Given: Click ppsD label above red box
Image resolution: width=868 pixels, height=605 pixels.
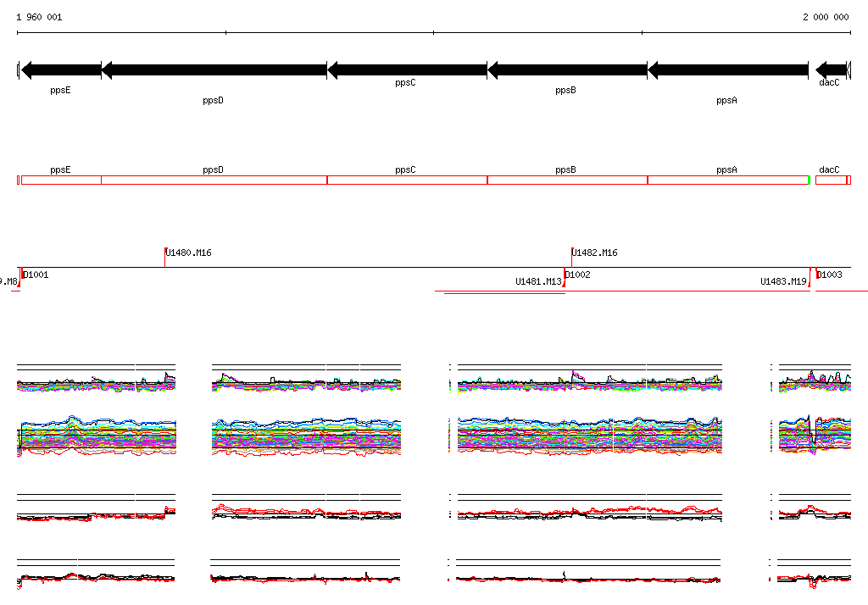Looking at the screenshot, I should pyautogui.click(x=213, y=170).
